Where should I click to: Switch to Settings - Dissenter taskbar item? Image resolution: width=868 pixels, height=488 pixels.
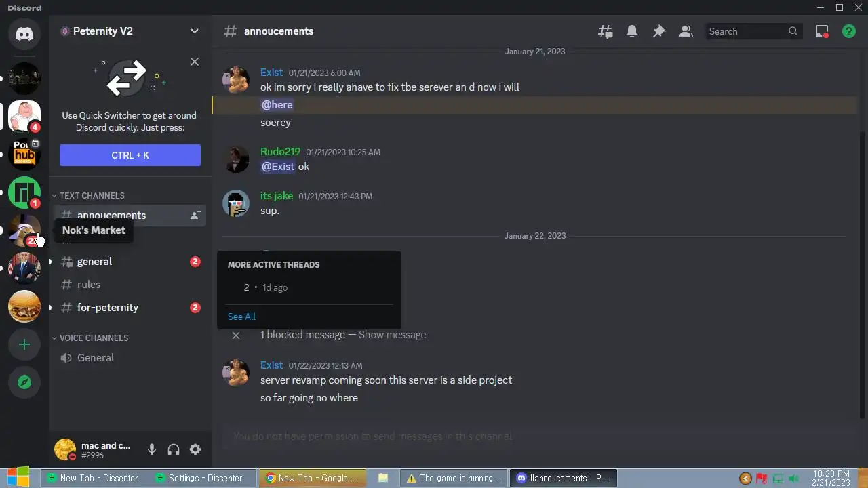[201, 478]
